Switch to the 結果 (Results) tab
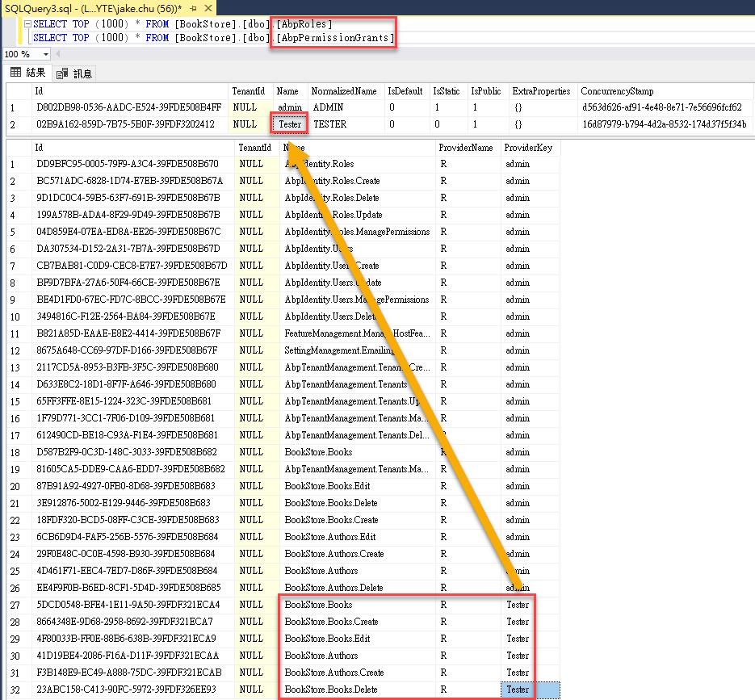Image resolution: width=755 pixels, height=700 pixels. pyautogui.click(x=29, y=73)
